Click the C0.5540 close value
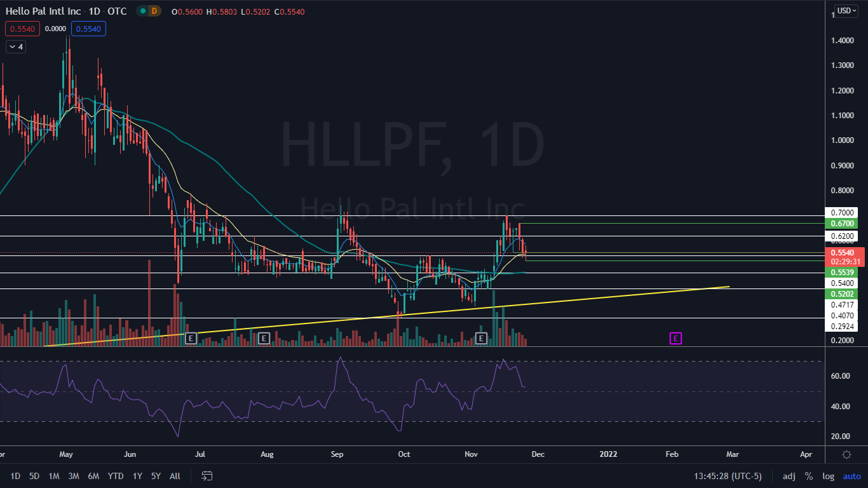The height and width of the screenshot is (488, 868). (288, 11)
